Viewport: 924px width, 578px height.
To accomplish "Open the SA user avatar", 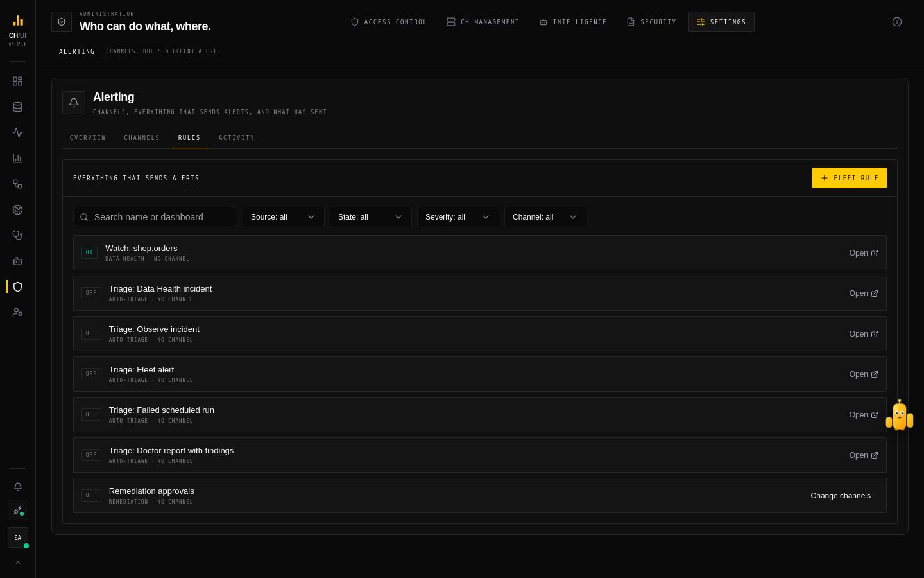I will pyautogui.click(x=18, y=538).
